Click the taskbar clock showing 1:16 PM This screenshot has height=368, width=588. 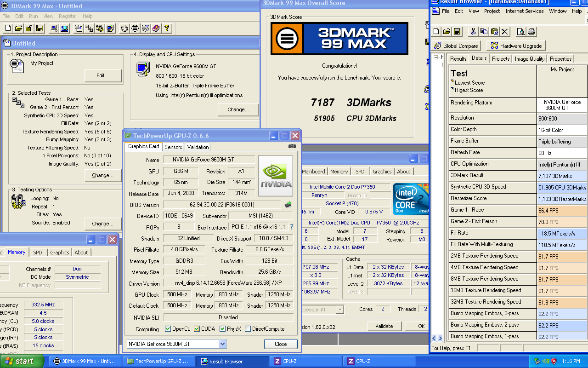(x=571, y=362)
